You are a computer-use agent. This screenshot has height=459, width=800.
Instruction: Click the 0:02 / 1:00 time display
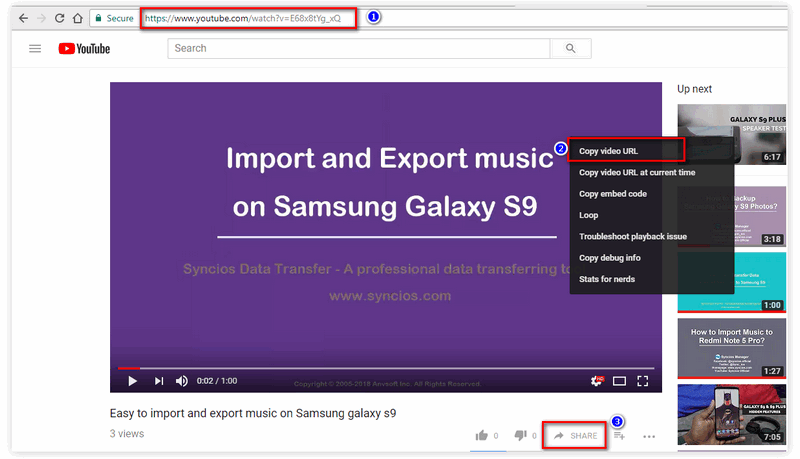coord(217,381)
